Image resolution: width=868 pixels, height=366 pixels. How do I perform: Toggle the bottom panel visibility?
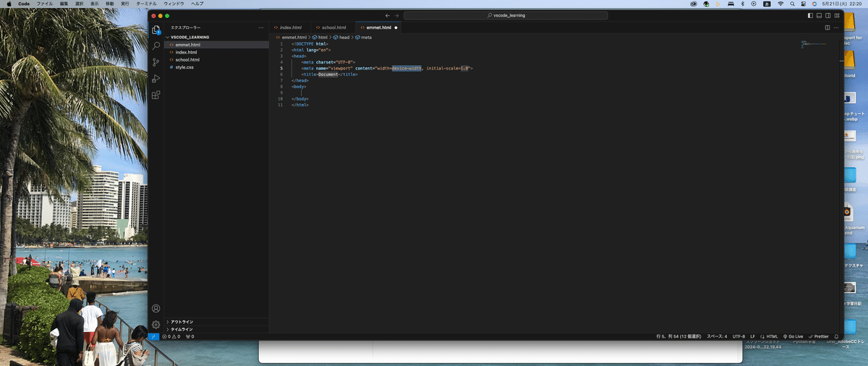(819, 15)
